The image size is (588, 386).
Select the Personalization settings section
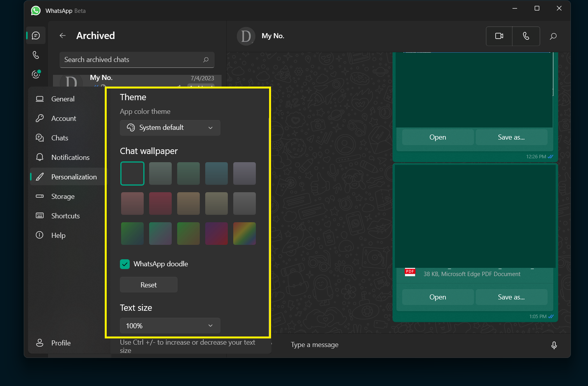pos(67,177)
